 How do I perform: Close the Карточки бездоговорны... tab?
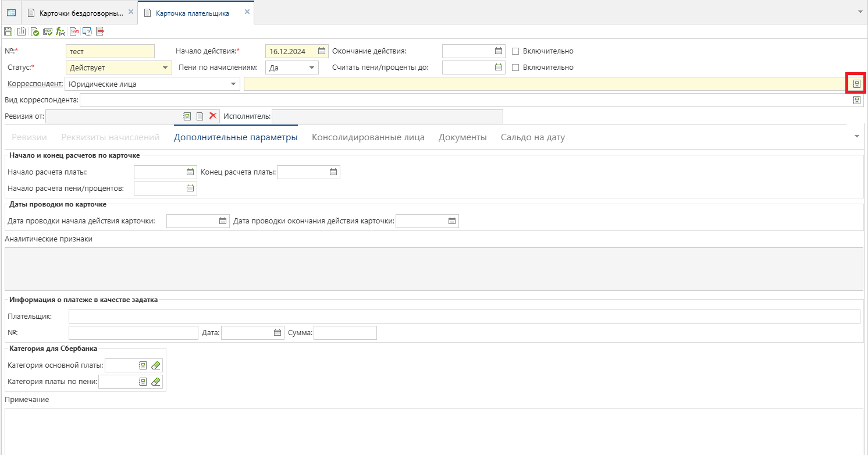(x=131, y=12)
